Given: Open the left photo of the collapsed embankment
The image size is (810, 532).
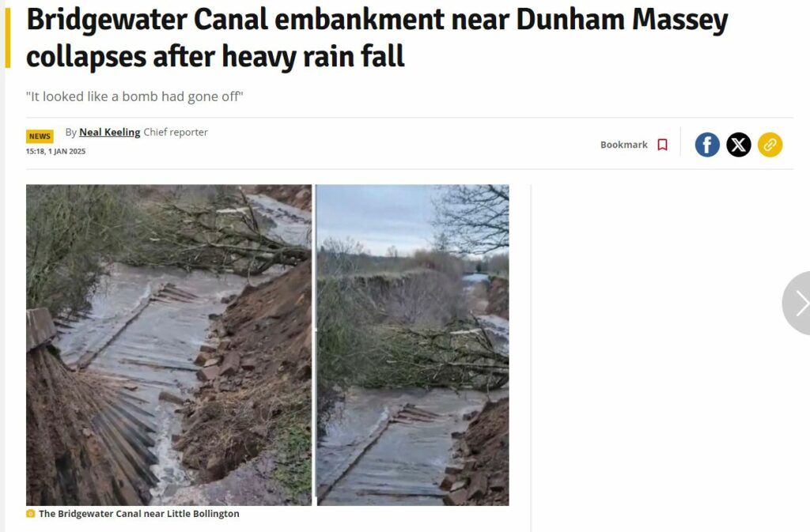Looking at the screenshot, I should [x=169, y=345].
